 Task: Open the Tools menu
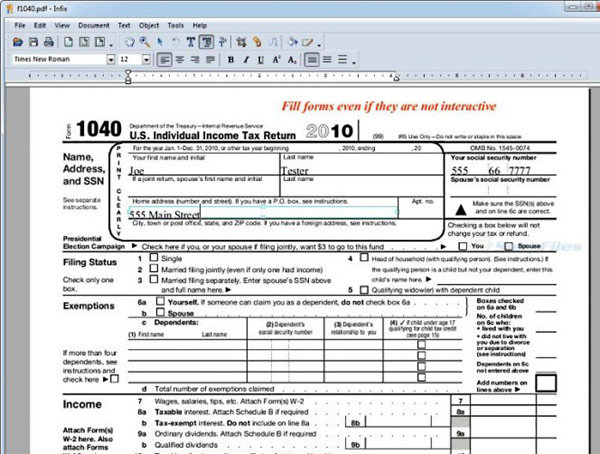176,25
